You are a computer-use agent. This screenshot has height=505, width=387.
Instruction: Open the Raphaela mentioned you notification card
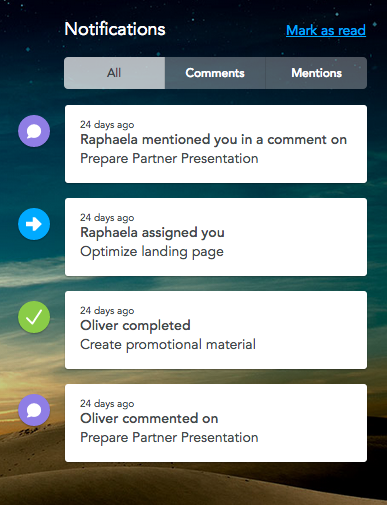click(216, 144)
